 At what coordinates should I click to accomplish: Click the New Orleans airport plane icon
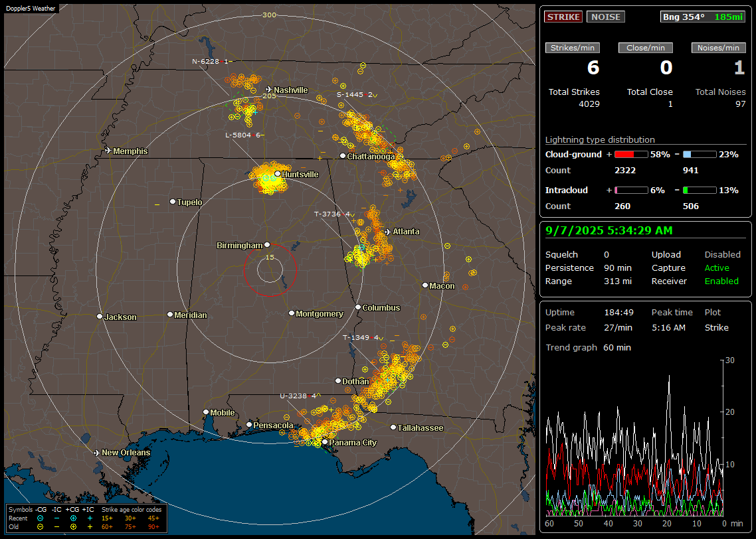(x=97, y=453)
